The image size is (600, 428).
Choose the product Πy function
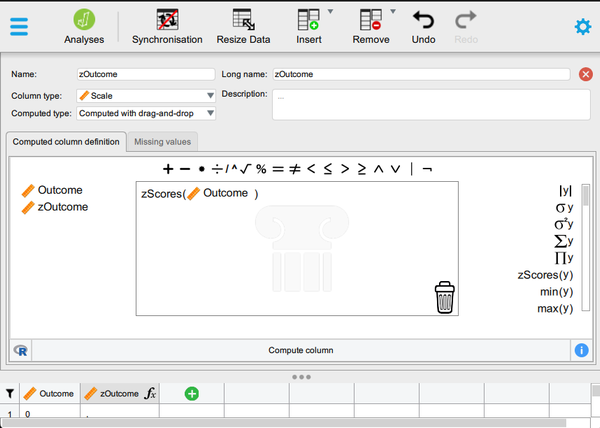point(564,258)
